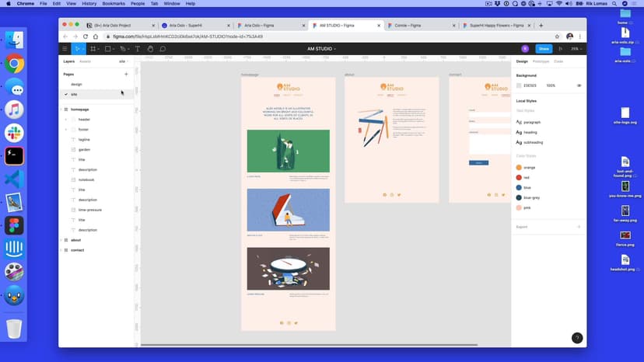Viewport: 644px width, 362px height.
Task: Expand the footer layer group
Action: (x=65, y=130)
